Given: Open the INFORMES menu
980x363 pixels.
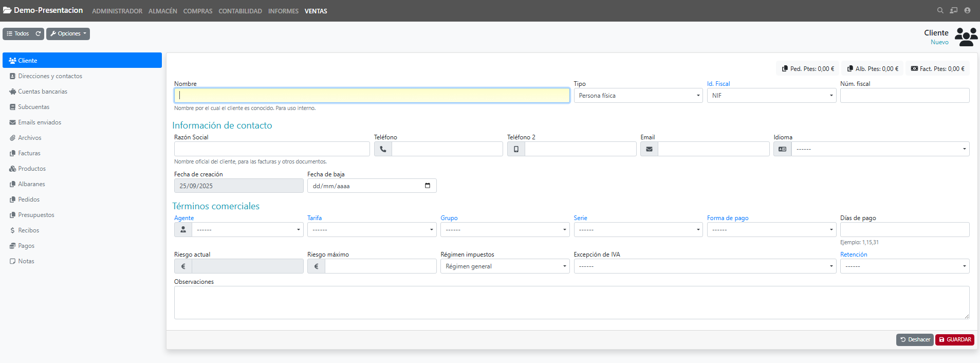Looking at the screenshot, I should pos(283,11).
